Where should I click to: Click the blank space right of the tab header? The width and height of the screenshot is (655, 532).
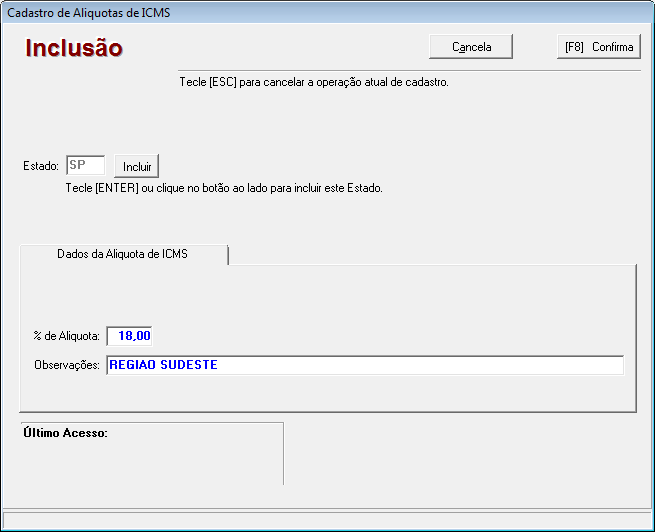pos(430,254)
